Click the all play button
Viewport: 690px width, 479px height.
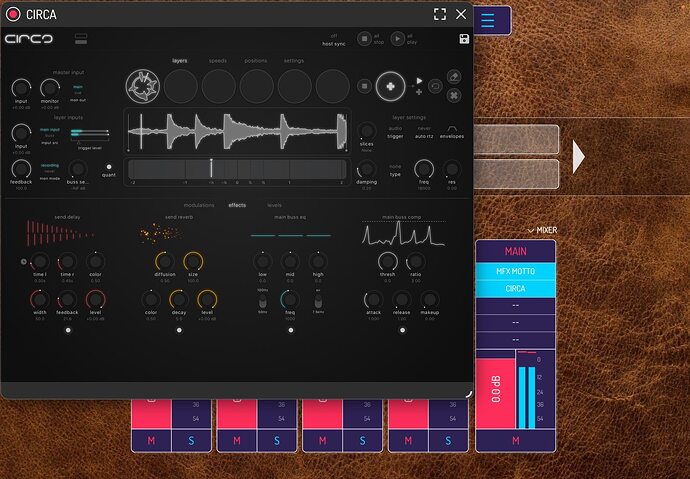click(x=397, y=39)
